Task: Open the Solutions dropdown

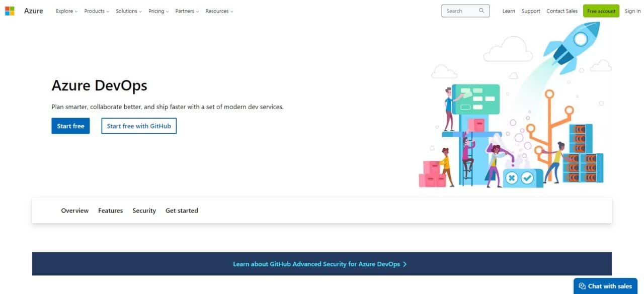Action: 129,11
